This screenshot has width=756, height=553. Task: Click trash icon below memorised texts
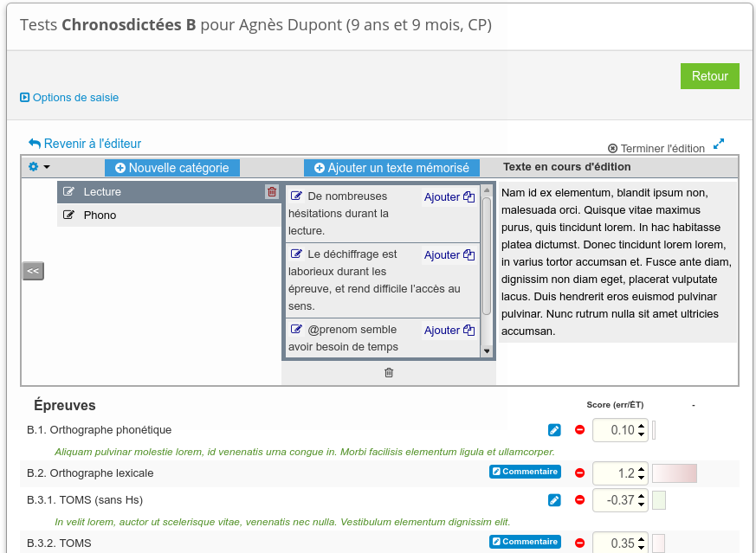(389, 372)
